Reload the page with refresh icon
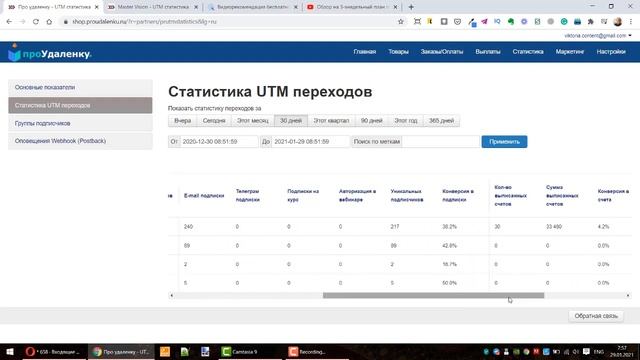 [x=36, y=22]
